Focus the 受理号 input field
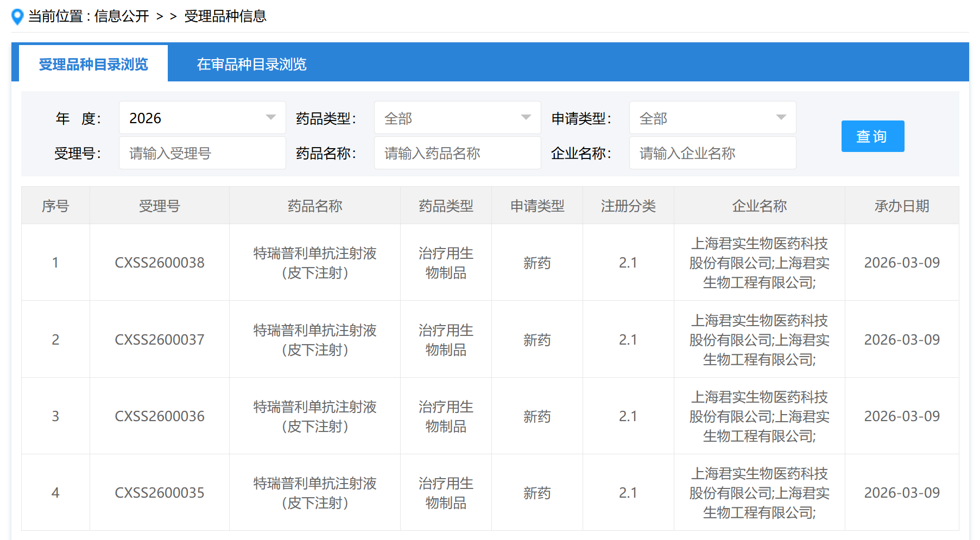 [202, 154]
